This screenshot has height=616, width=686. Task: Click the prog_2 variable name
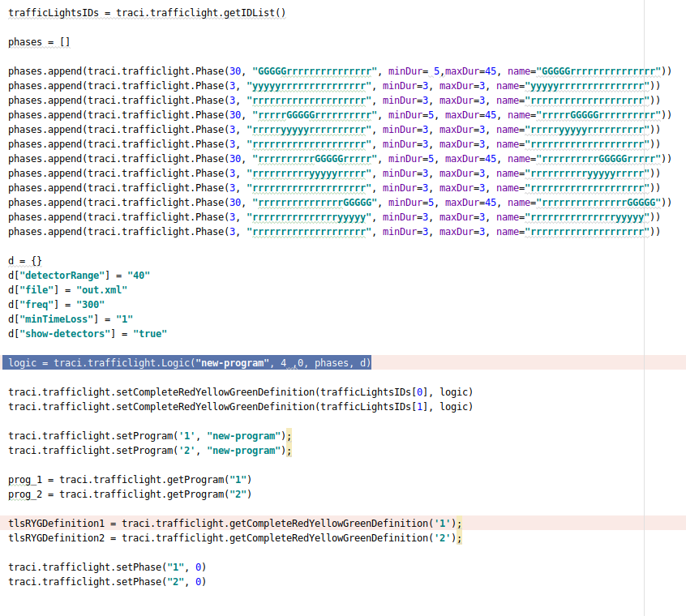click(26, 494)
